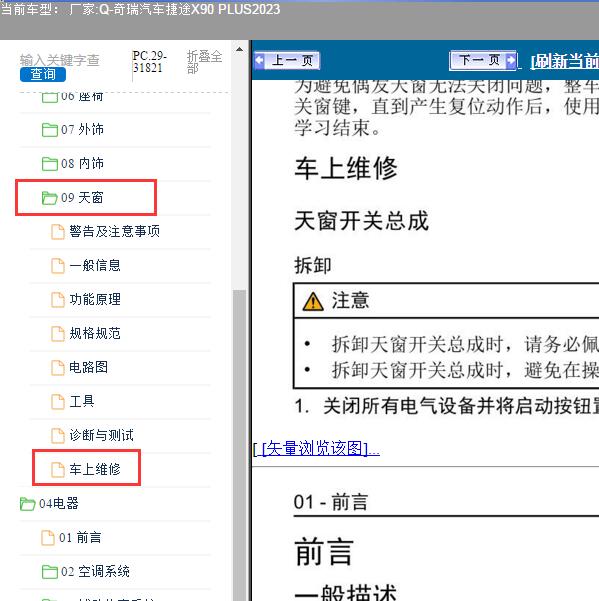Click the 电路图 page icon
Screen dimensions: 599x601
click(58, 368)
